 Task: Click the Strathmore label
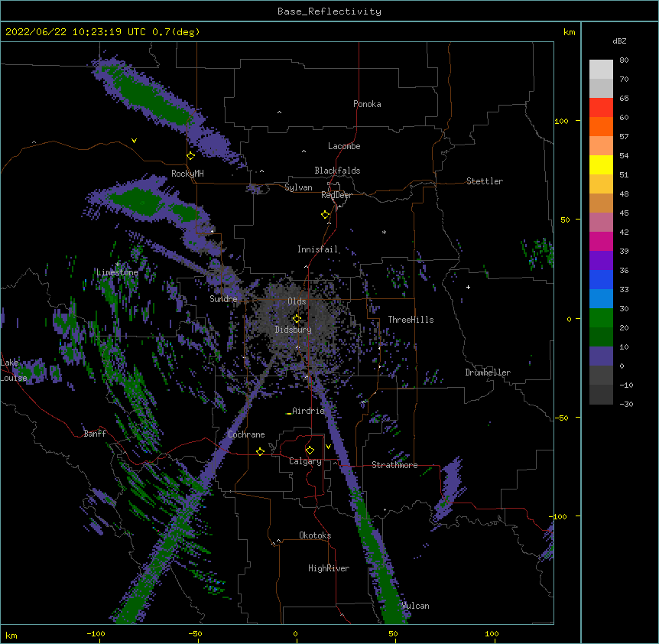pos(394,465)
